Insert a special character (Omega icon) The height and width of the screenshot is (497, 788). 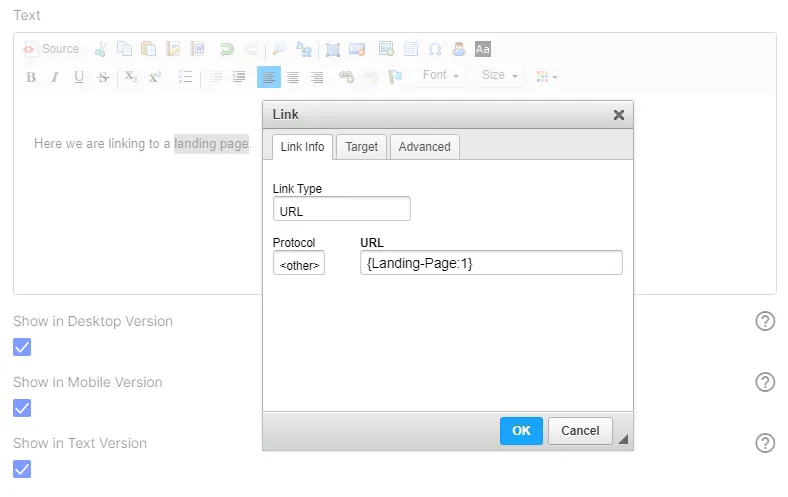435,49
